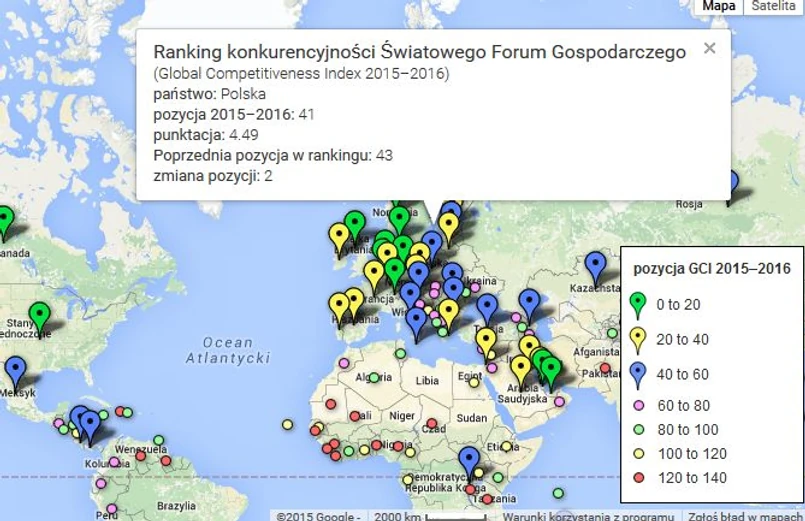This screenshot has height=521, width=805.
Task: Select the green pin over Stany Zjednoczone
Action: (x=40, y=317)
